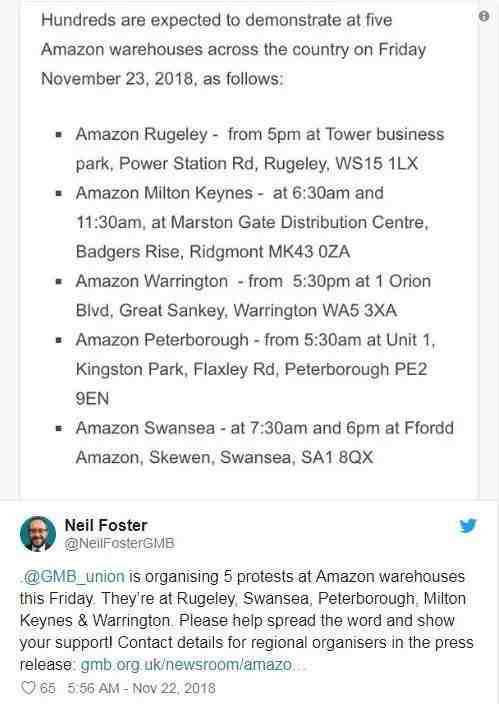Image resolution: width=499 pixels, height=704 pixels.
Task: Click the bullet beside Amazon Swansea
Action: (x=59, y=428)
